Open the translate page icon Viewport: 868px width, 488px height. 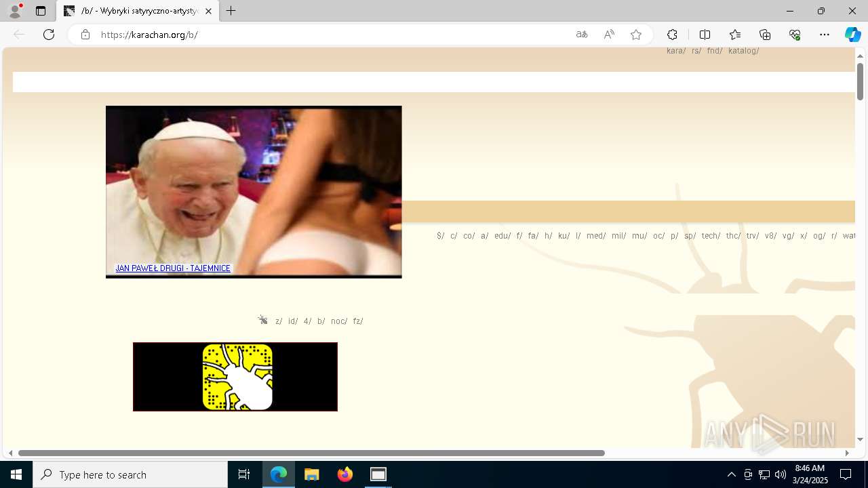582,35
